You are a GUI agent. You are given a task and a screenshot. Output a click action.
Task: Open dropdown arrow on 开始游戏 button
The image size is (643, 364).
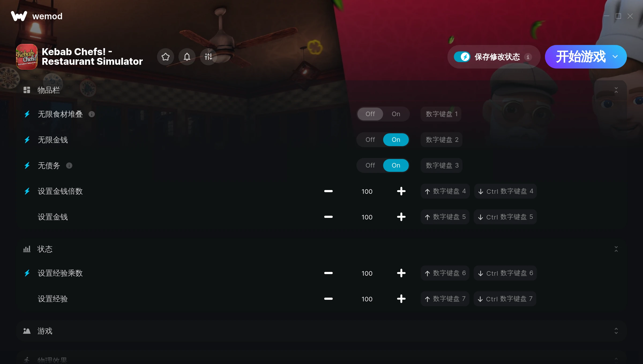point(615,57)
